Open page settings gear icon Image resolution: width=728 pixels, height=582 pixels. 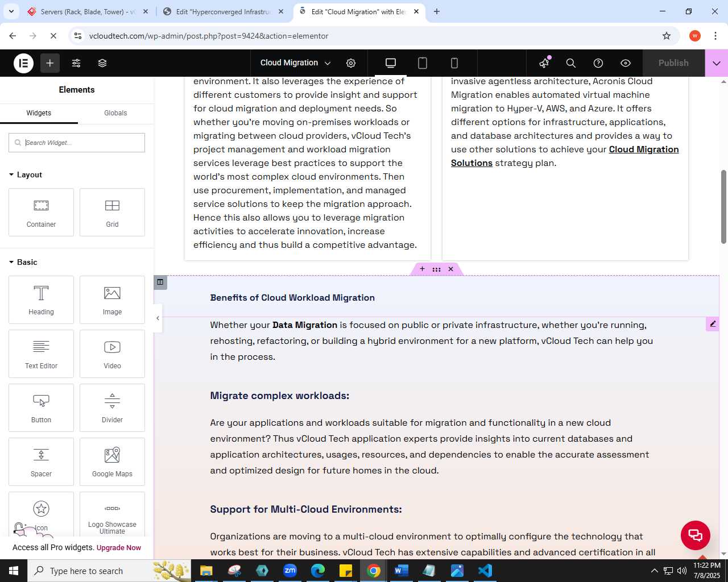click(x=351, y=63)
